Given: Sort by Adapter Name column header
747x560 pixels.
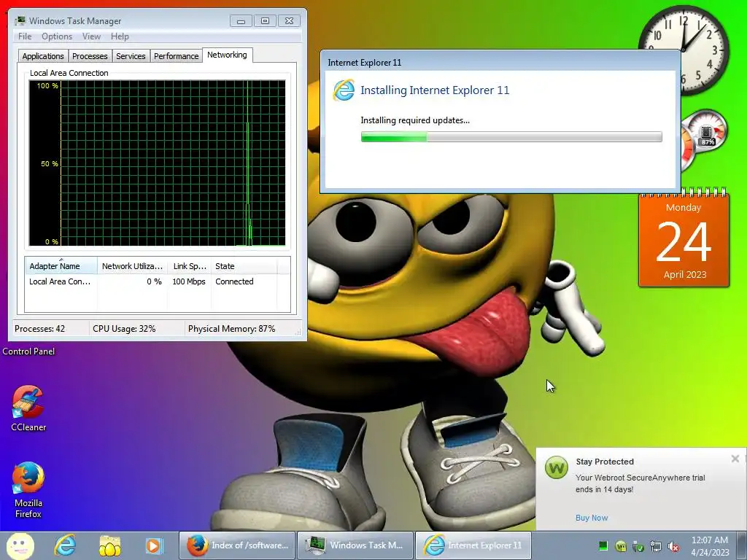Looking at the screenshot, I should pos(61,266).
